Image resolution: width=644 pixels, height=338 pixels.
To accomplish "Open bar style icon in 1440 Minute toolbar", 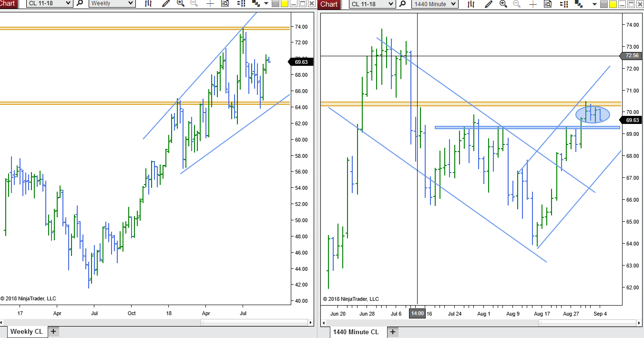I will coord(471,4).
